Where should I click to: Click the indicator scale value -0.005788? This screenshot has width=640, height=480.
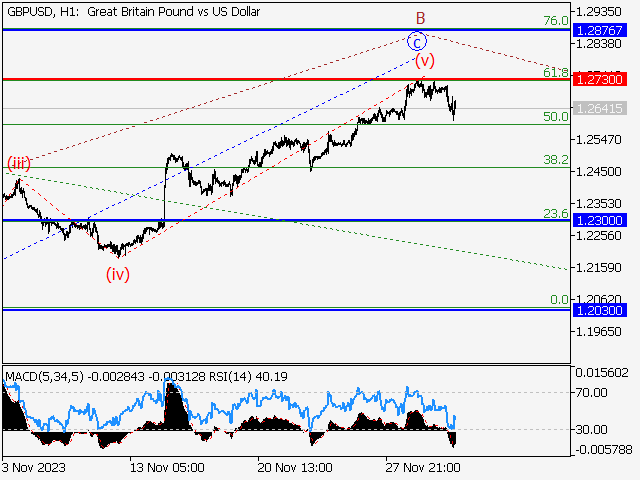click(604, 450)
